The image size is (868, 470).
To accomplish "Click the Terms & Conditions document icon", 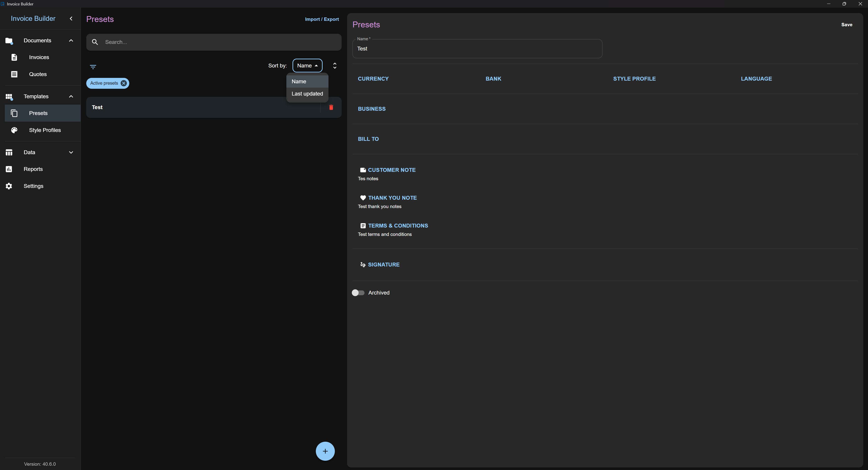I will (363, 226).
